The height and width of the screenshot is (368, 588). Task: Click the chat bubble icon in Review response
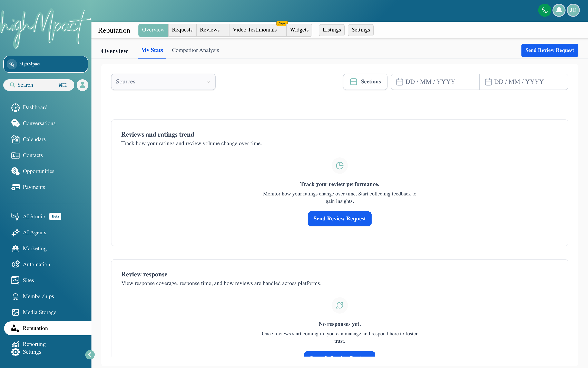pos(340,305)
